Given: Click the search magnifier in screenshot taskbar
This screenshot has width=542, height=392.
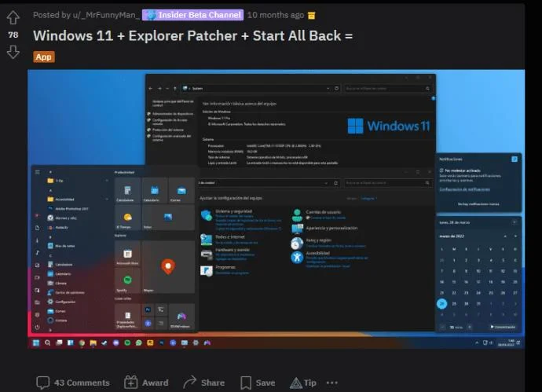Looking at the screenshot, I should click(47, 343).
